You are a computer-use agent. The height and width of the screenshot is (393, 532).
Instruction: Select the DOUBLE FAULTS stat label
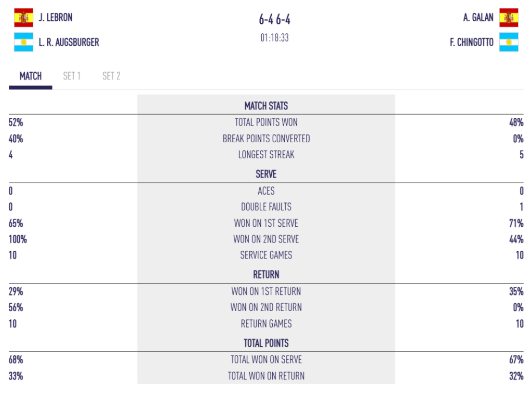point(266,207)
